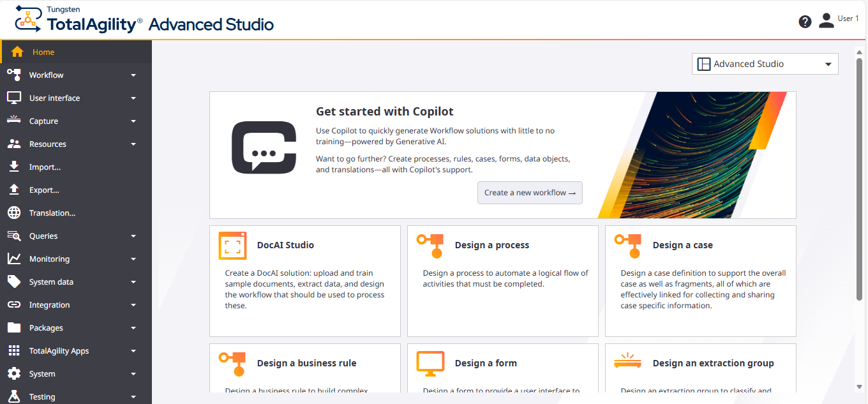Open the help question mark icon
Screen dimensions: 868x404
point(805,21)
